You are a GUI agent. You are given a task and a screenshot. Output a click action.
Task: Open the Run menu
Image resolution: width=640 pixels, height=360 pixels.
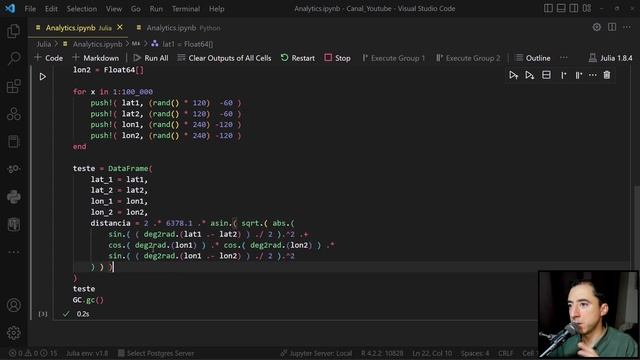click(x=156, y=9)
